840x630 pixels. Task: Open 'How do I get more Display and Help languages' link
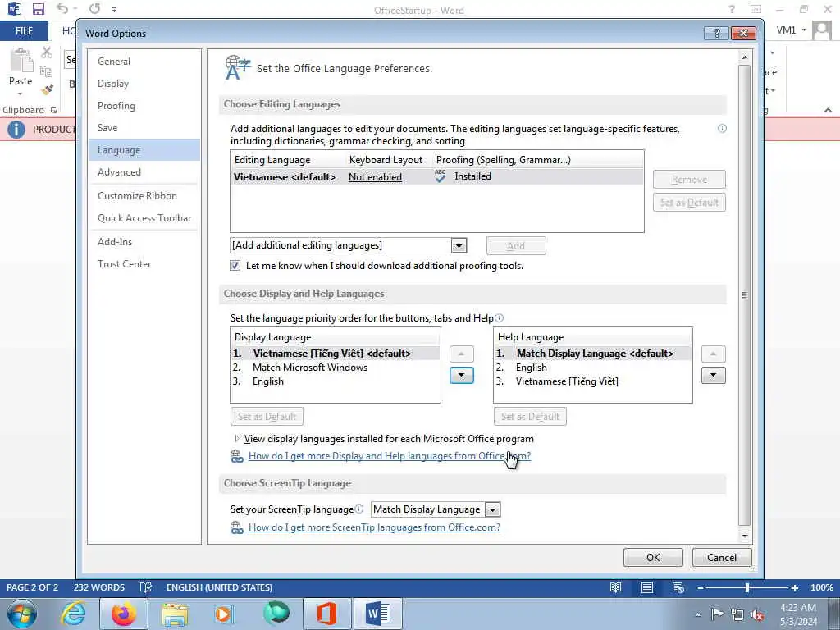(x=390, y=456)
